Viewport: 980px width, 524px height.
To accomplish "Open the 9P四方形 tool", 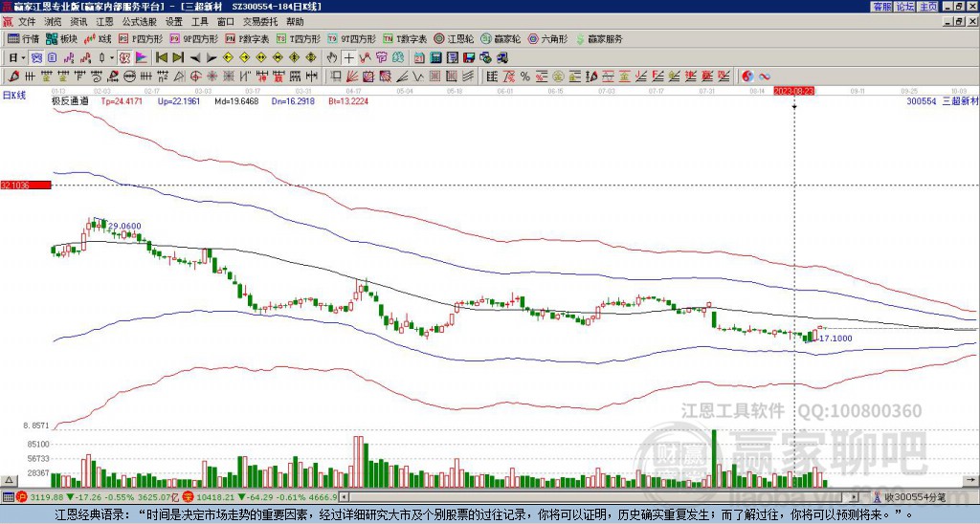I will tap(193, 38).
